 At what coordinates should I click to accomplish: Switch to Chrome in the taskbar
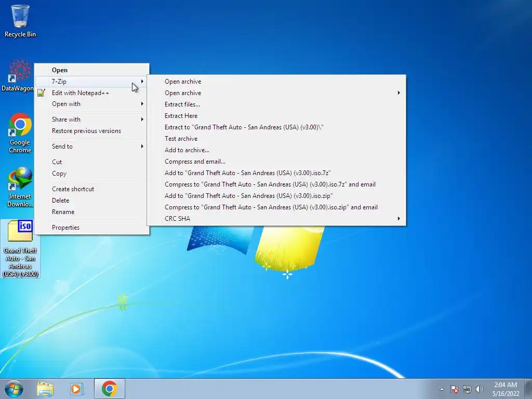click(109, 389)
